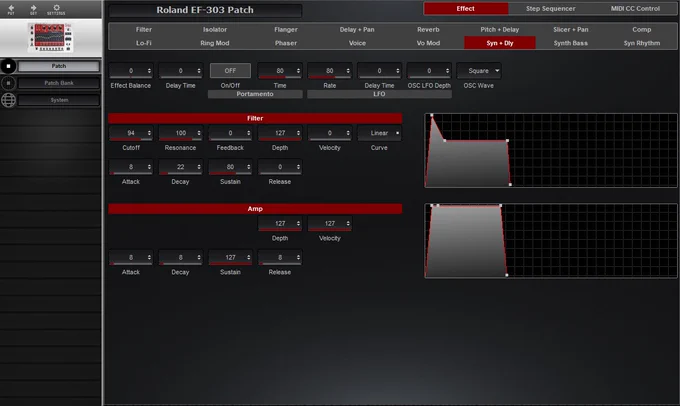Select the Flanger effect type
This screenshot has width=680, height=406.
click(x=286, y=29)
